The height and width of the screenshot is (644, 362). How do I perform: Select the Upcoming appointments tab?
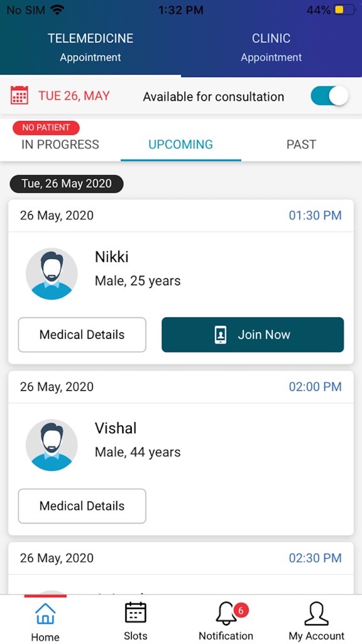181,144
